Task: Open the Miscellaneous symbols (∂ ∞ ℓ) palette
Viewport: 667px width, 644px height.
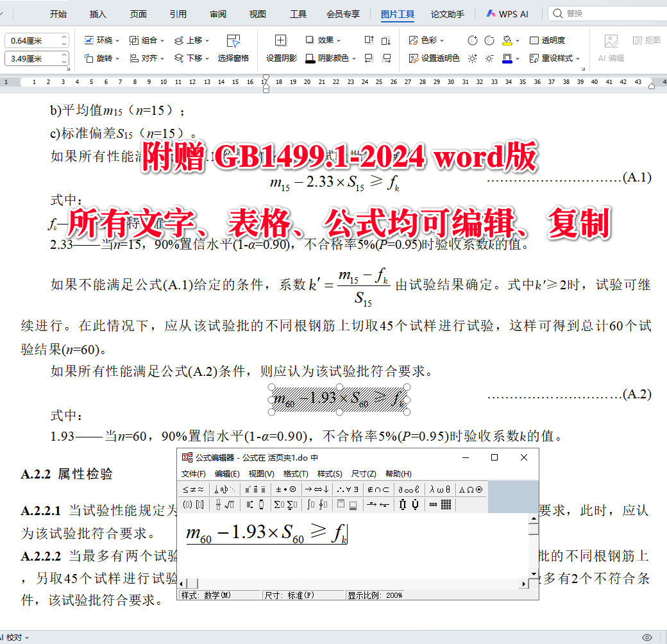Action: [x=409, y=489]
